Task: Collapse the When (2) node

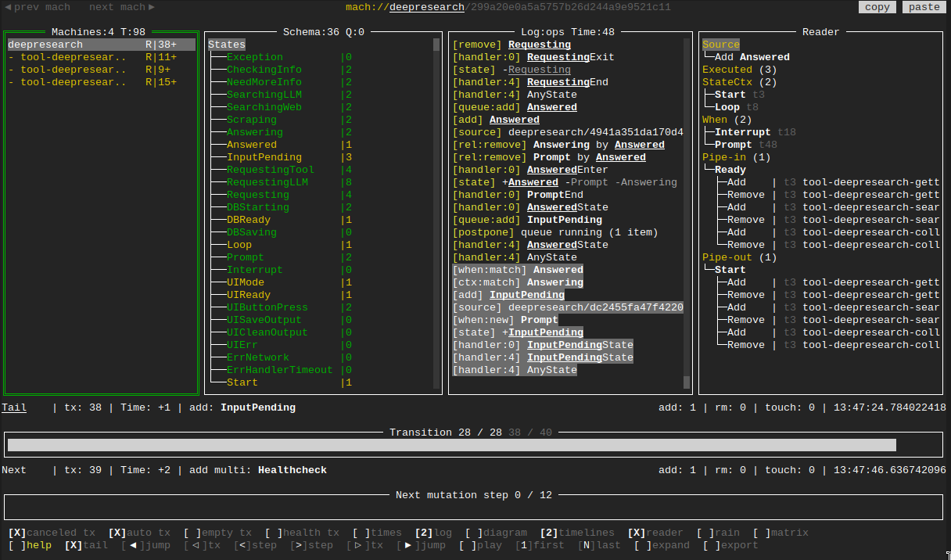Action: click(x=727, y=120)
